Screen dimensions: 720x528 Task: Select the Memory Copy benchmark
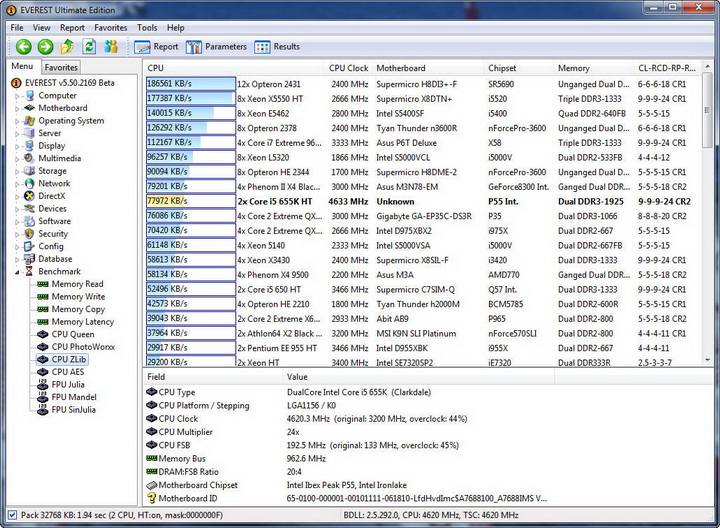point(78,309)
